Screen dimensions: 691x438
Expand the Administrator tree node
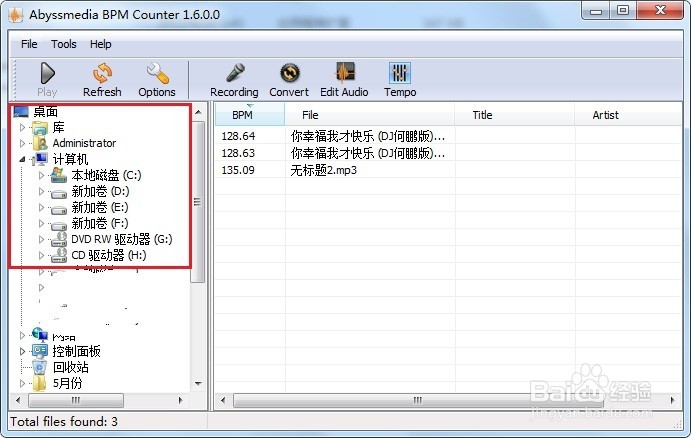pos(22,143)
